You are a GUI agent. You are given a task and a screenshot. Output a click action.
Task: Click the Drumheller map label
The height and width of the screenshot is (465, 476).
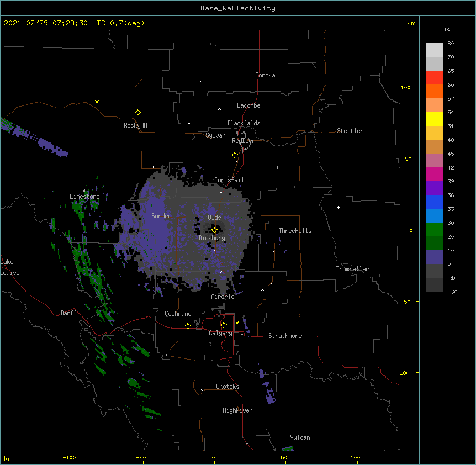(352, 269)
